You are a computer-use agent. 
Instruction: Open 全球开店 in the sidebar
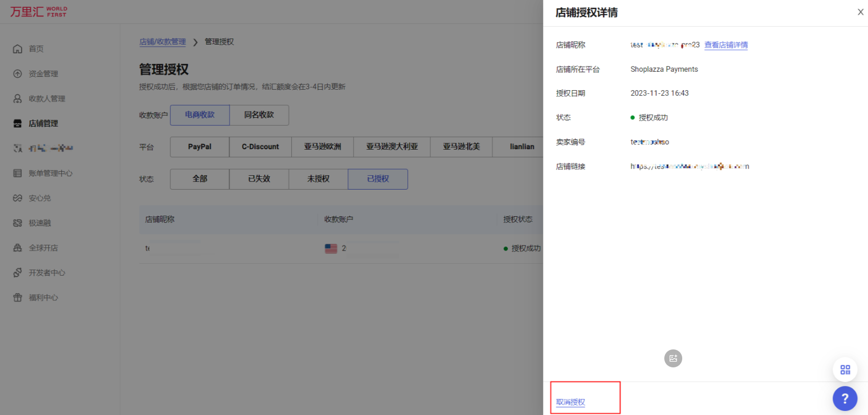point(43,248)
